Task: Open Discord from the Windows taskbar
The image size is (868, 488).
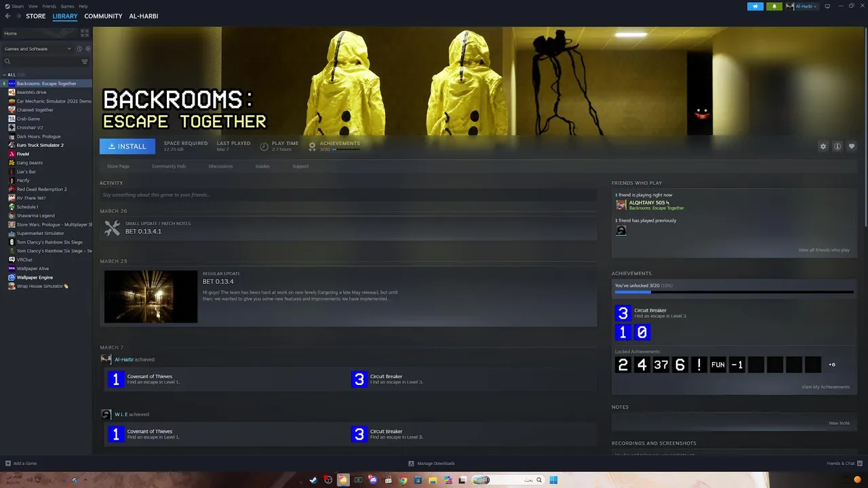Action: click(x=373, y=480)
